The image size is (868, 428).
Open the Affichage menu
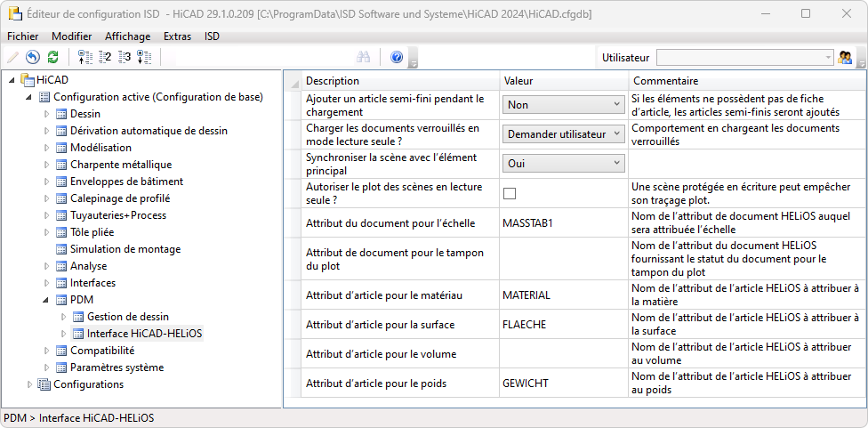pos(128,36)
